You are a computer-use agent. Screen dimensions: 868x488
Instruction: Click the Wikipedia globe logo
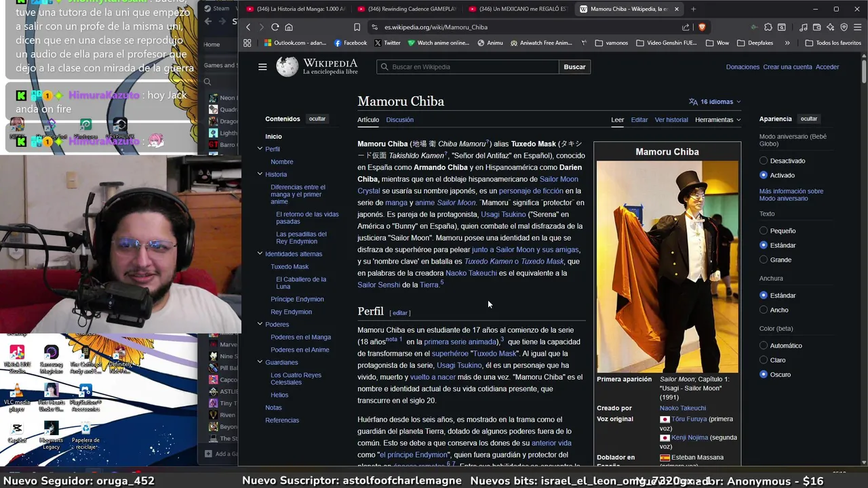287,66
